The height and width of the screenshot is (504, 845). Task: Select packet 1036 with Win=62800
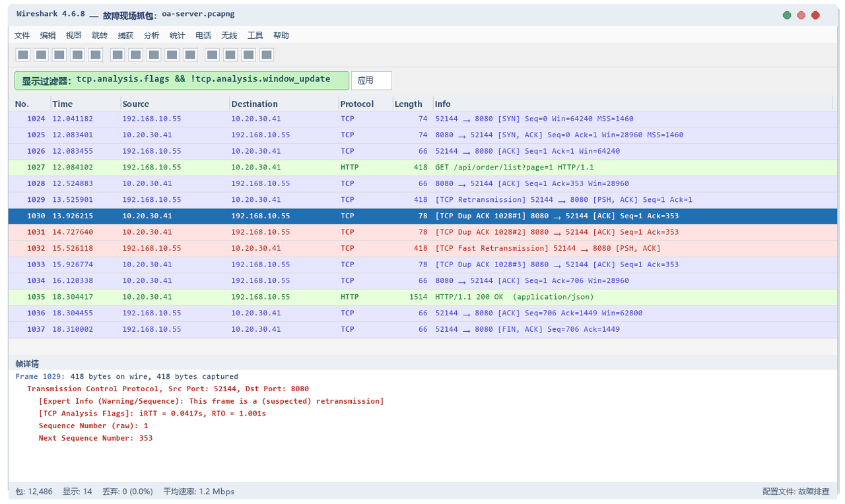click(x=422, y=313)
